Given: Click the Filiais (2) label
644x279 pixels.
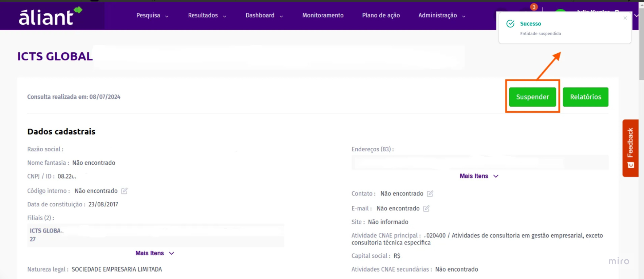Looking at the screenshot, I should coord(41,218).
